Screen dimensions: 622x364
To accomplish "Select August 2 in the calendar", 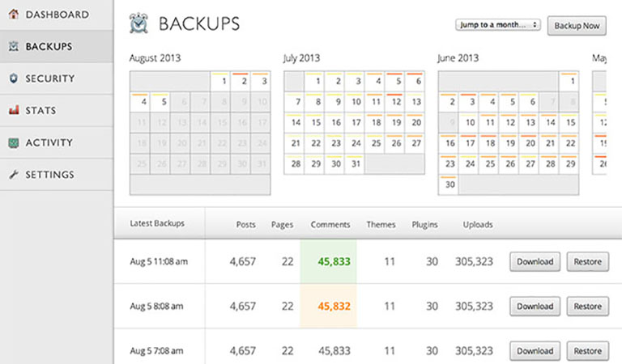I will click(241, 81).
